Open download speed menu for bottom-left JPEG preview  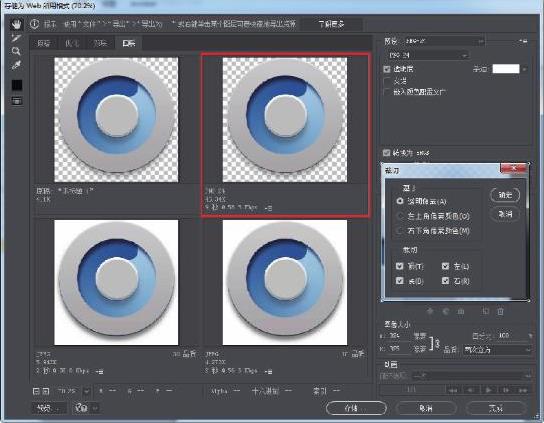[x=99, y=371]
